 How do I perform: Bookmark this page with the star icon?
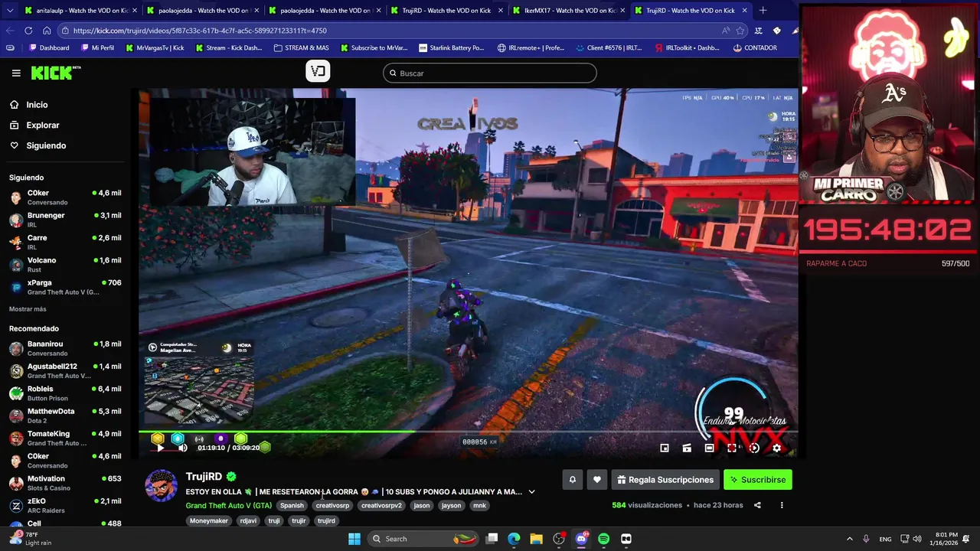pos(740,31)
